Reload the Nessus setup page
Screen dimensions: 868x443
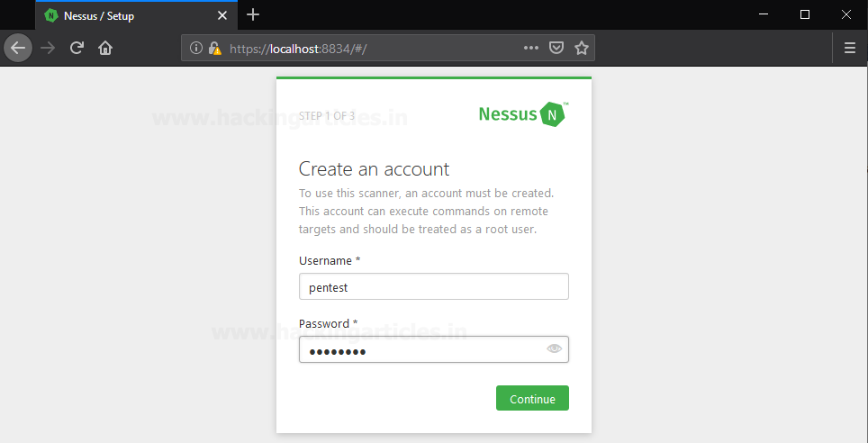(77, 49)
